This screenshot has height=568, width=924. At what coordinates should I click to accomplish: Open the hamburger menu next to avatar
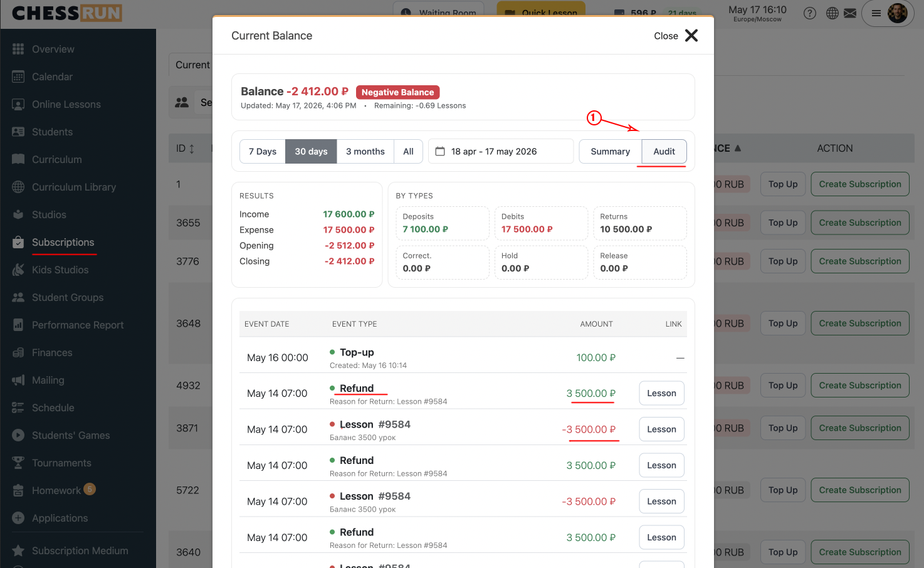tap(876, 13)
